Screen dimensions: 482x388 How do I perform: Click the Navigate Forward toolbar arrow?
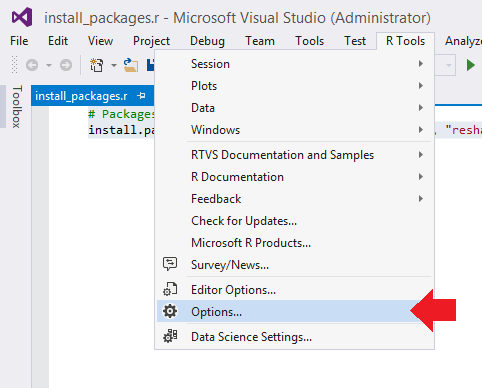point(66,65)
